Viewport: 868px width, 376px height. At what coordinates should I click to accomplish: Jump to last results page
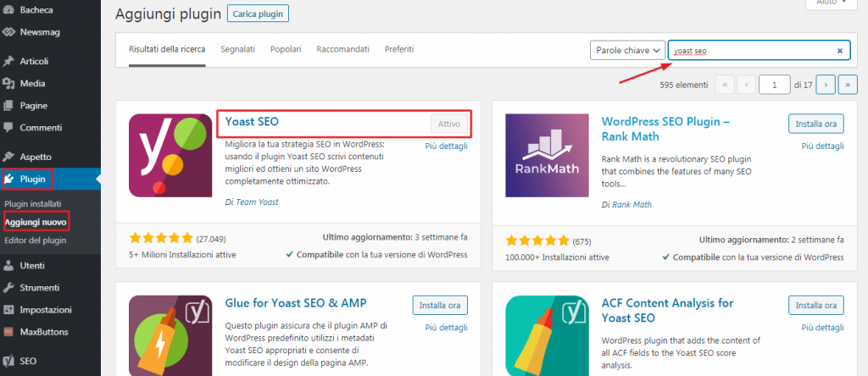[847, 85]
